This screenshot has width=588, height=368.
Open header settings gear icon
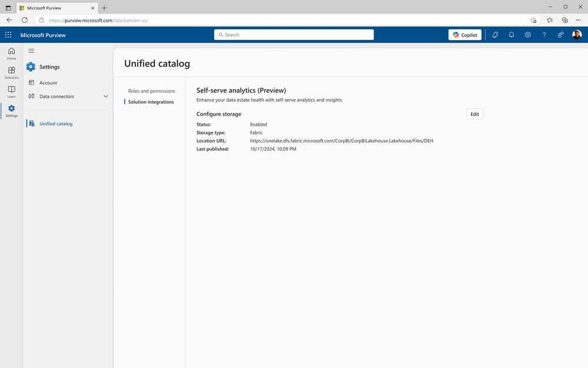(x=527, y=35)
